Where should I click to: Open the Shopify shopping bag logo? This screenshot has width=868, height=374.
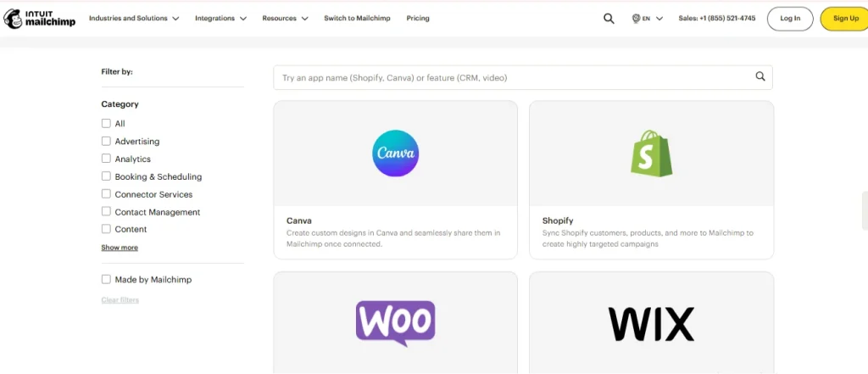(x=651, y=154)
